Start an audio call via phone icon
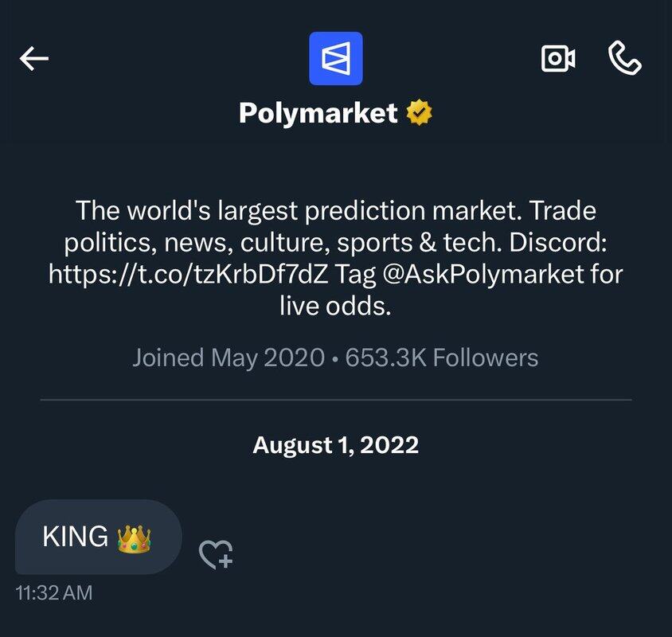The width and height of the screenshot is (672, 637). (625, 58)
